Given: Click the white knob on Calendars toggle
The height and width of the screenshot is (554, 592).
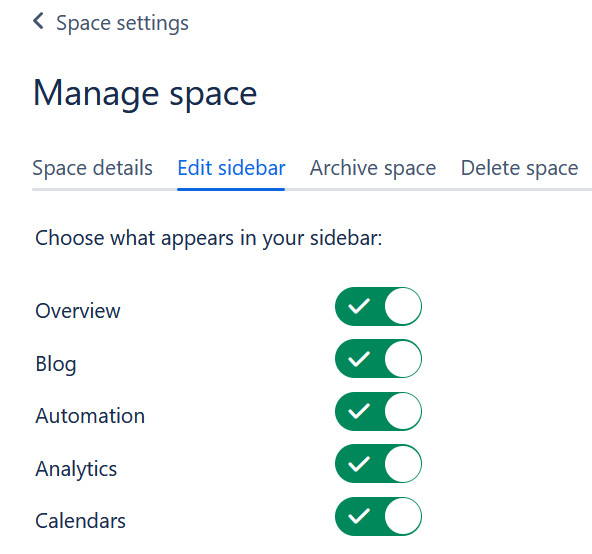Looking at the screenshot, I should point(403,516).
